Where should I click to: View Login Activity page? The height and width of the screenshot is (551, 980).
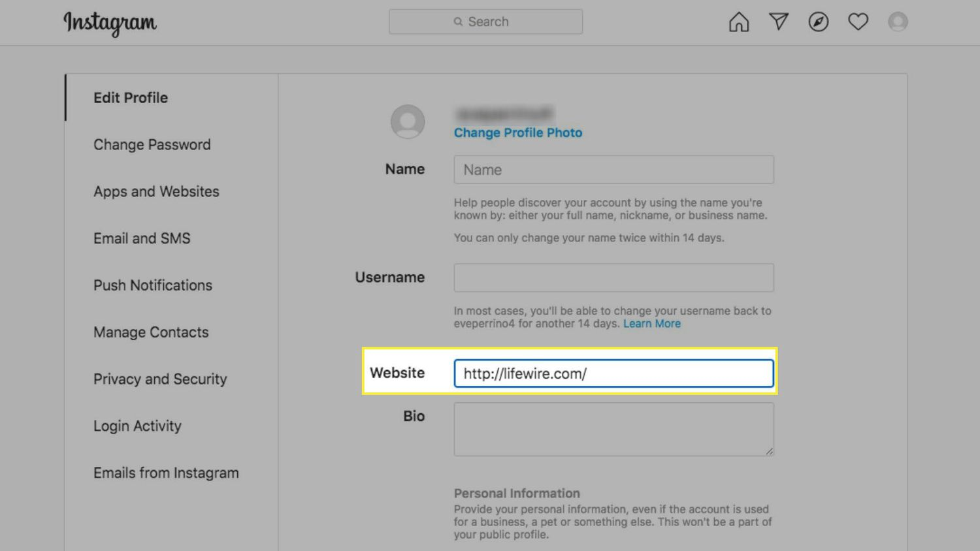(137, 426)
